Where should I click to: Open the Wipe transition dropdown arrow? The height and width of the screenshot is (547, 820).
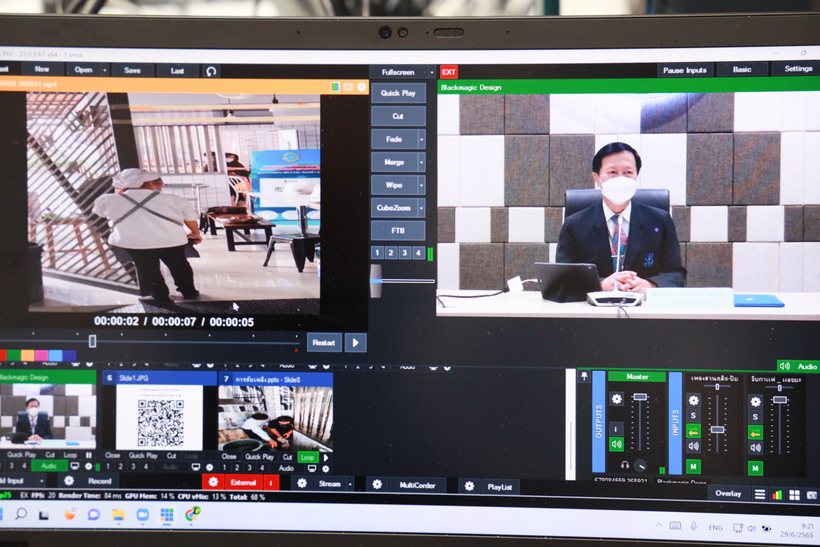[422, 185]
